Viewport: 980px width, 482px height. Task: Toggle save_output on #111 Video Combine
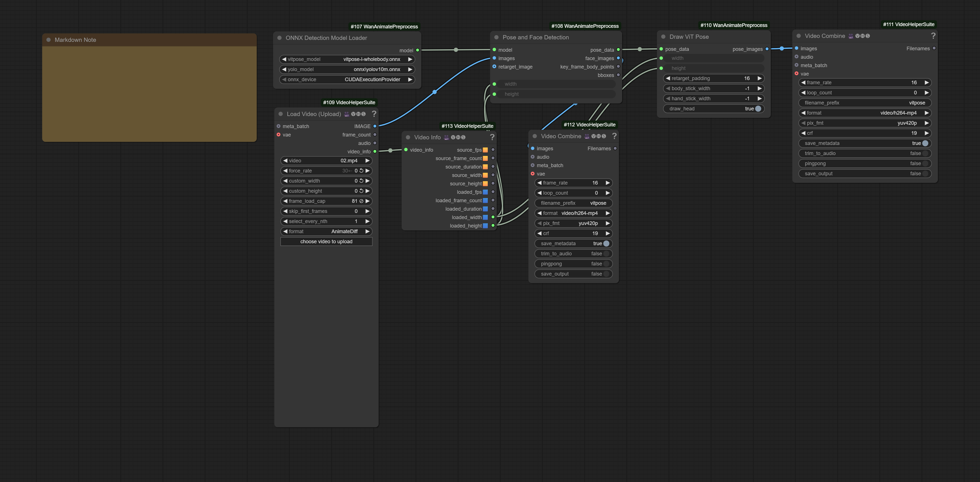(x=865, y=174)
